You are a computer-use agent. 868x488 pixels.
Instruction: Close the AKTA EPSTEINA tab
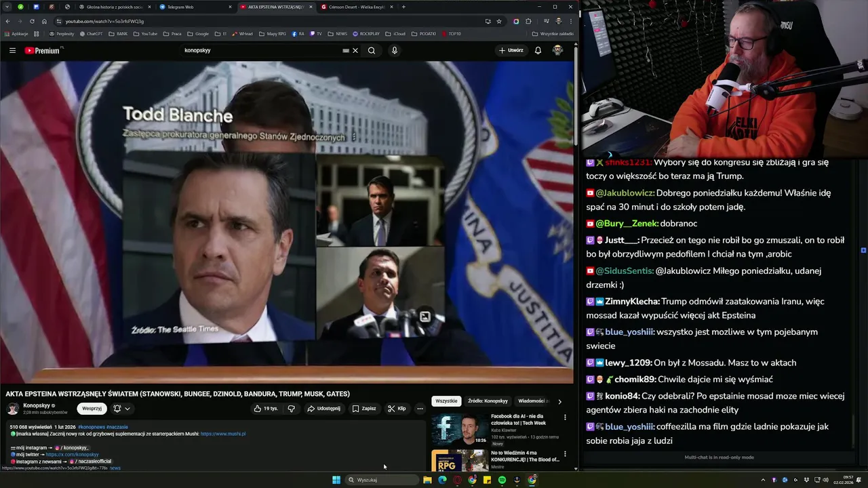click(x=311, y=7)
